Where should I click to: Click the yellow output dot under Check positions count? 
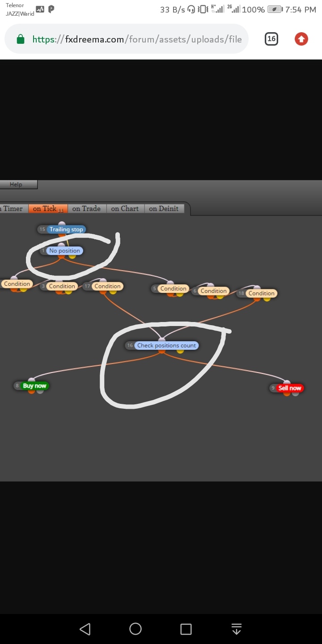(180, 351)
